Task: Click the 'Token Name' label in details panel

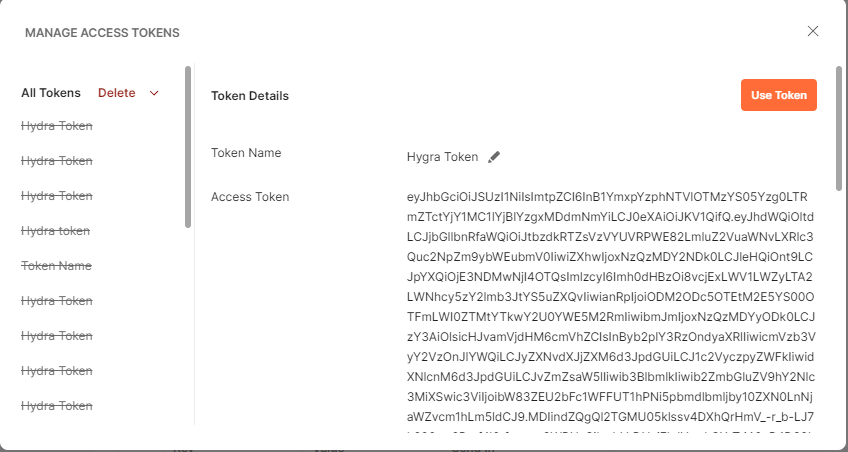Action: (246, 153)
